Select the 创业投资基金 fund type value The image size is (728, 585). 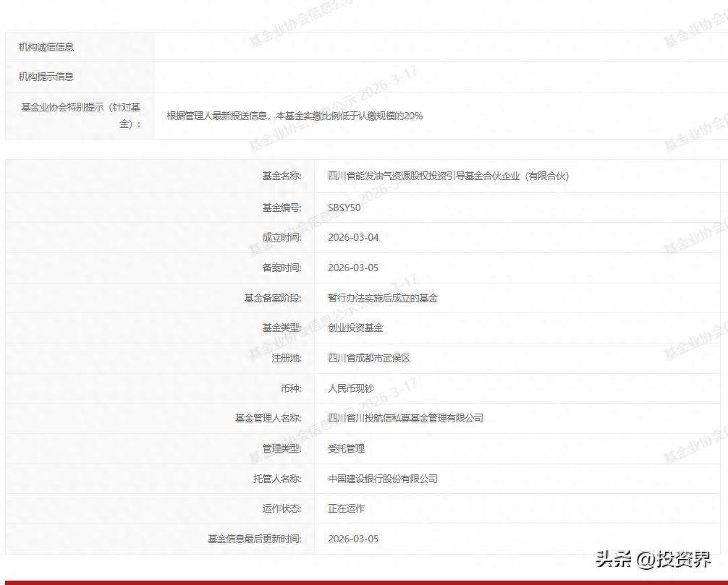[355, 328]
